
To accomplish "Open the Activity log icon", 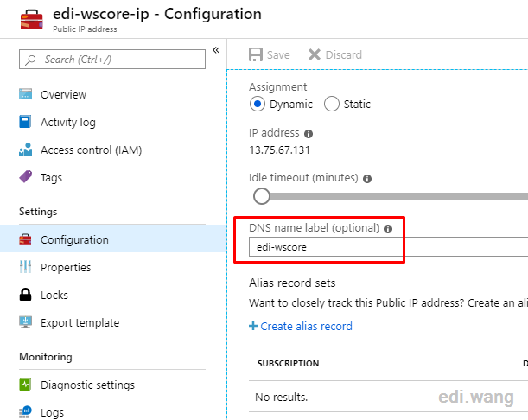I will pos(25,122).
